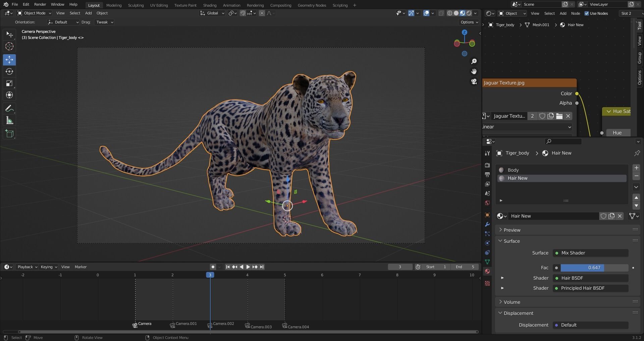Play the animation in timeline

[x=248, y=267]
